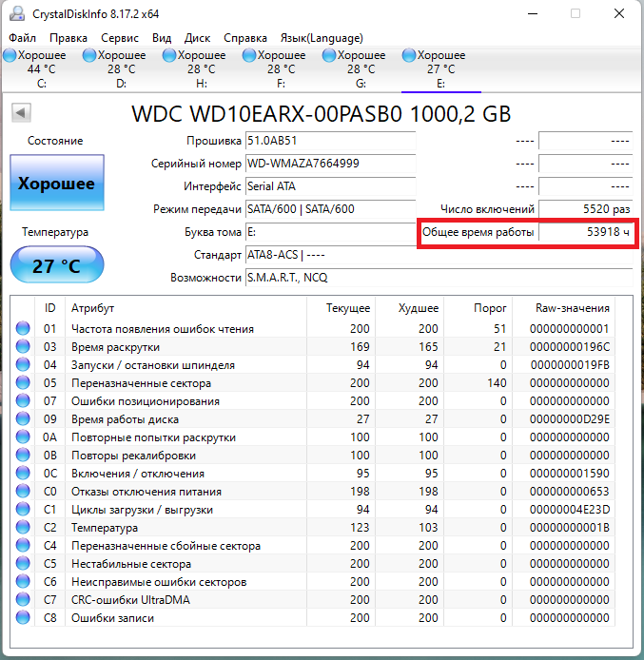The height and width of the screenshot is (660, 644).
Task: Click status orb for attribute C2 temperature
Action: [x=23, y=528]
